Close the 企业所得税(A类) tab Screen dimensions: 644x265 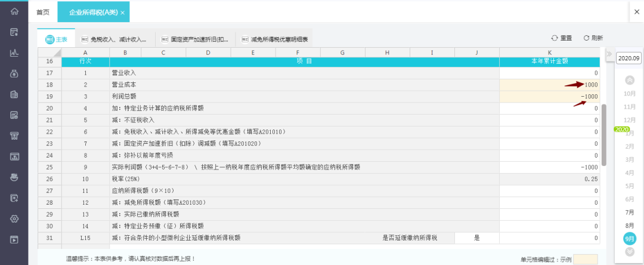123,13
